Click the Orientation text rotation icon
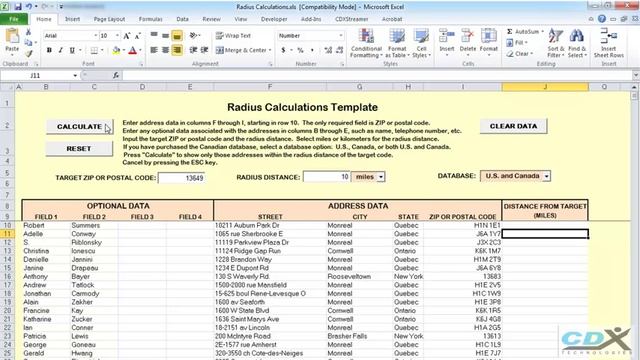Screen dimensions: 640x360 (x=193, y=36)
